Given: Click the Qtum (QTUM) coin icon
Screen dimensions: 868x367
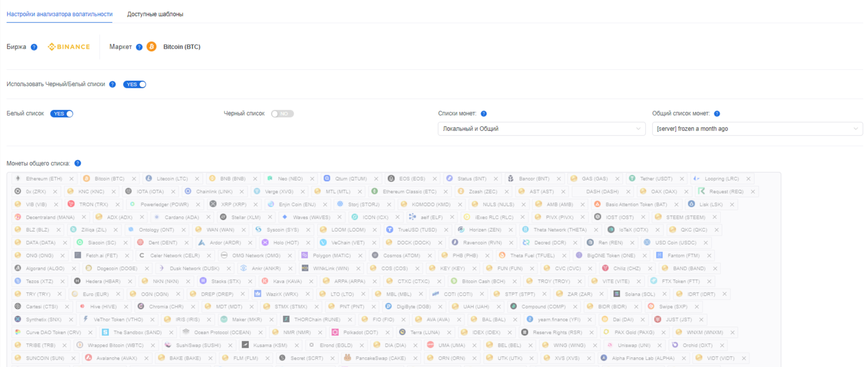Looking at the screenshot, I should 327,178.
